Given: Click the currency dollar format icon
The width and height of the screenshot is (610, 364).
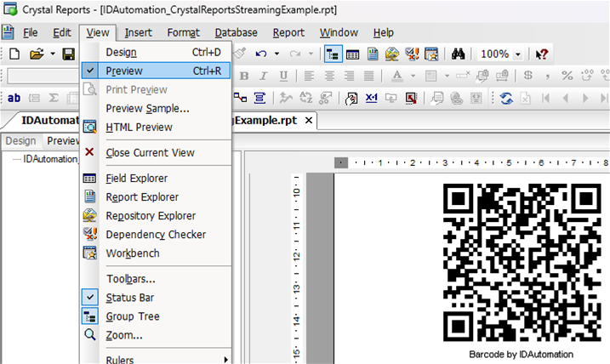Looking at the screenshot, I should [x=528, y=75].
